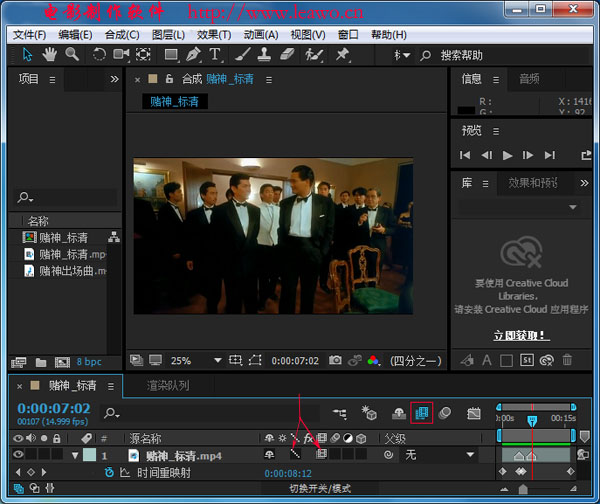
Task: Click 切换开关/模式 toggle switches button
Action: click(320, 489)
